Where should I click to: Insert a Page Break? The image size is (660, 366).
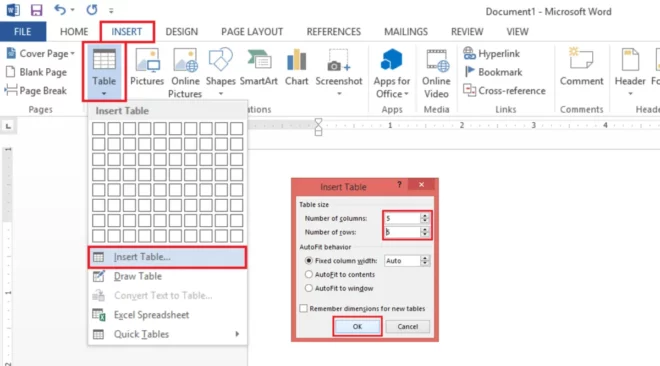click(36, 90)
